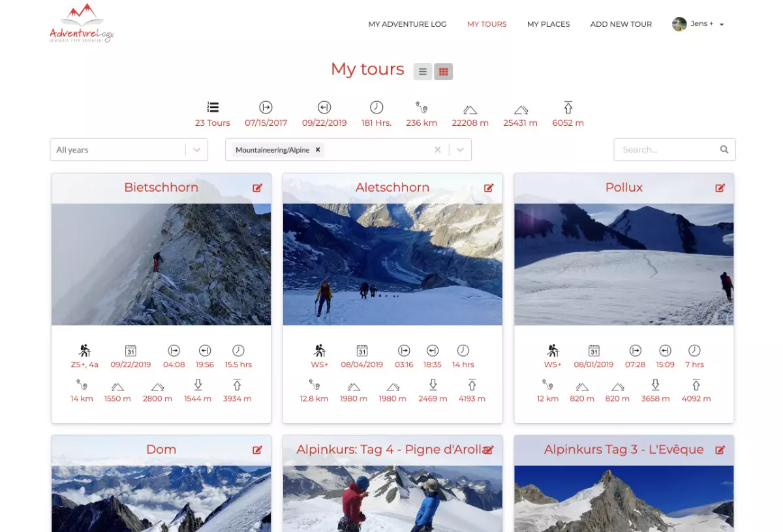Click the AdventureLog logo

[x=82, y=23]
